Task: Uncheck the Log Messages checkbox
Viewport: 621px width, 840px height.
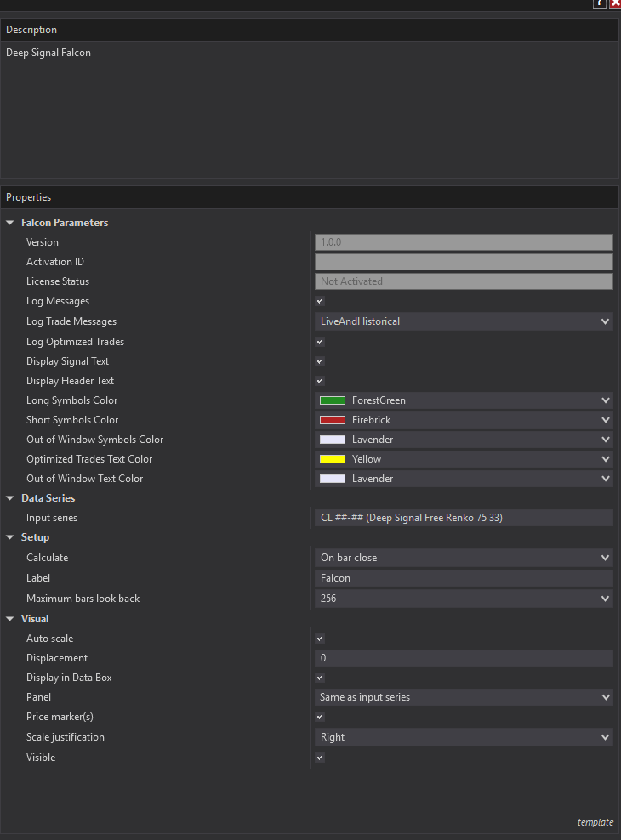Action: (320, 301)
